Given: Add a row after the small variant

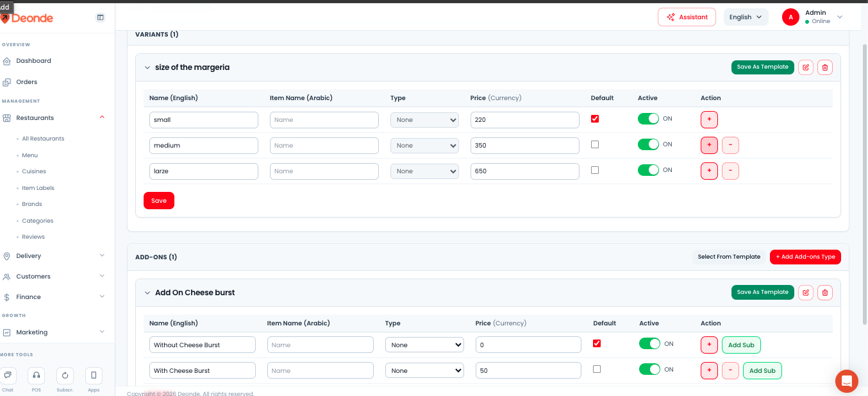Looking at the screenshot, I should [x=709, y=120].
